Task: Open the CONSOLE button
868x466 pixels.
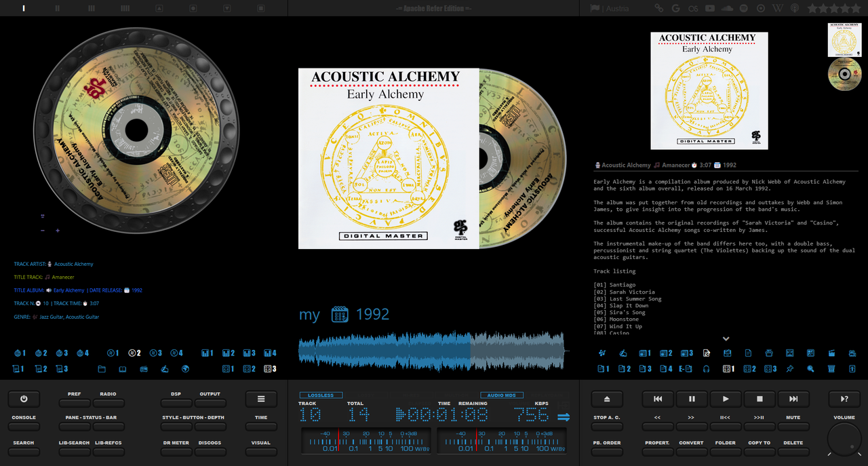Action: [x=24, y=427]
